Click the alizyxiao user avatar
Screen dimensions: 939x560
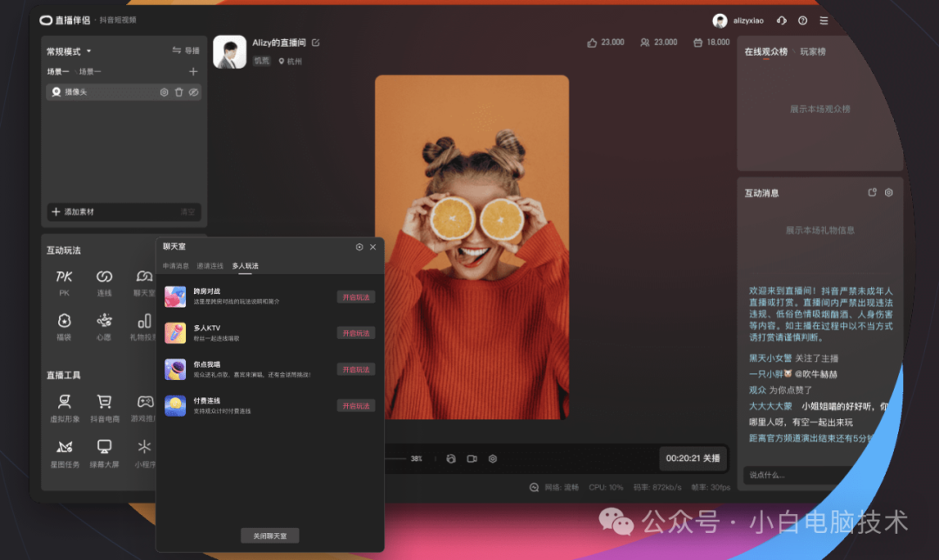tap(720, 20)
